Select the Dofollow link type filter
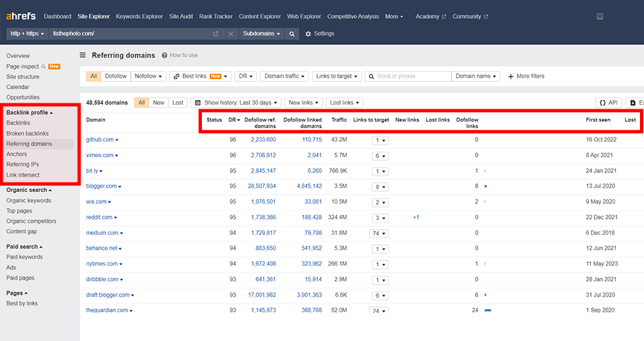The width and height of the screenshot is (644, 341). (x=115, y=77)
